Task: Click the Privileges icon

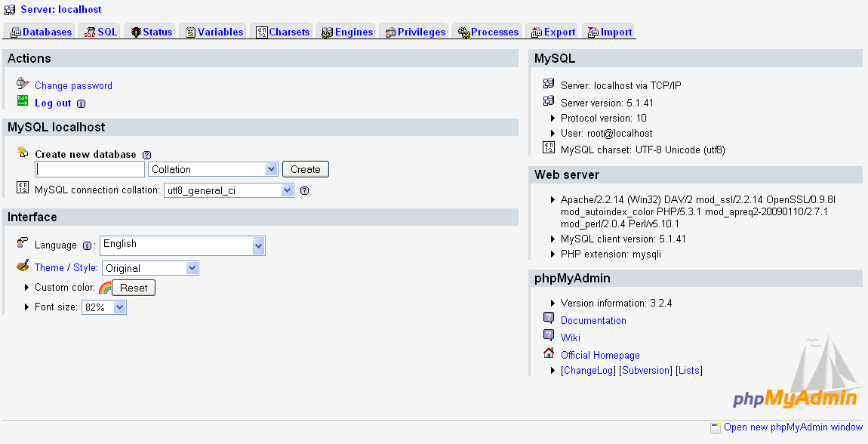Action: [392, 32]
